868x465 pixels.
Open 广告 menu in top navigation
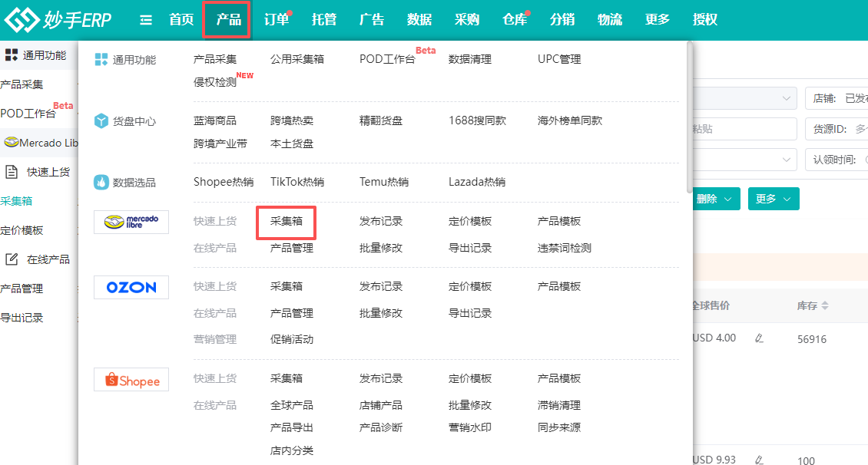pyautogui.click(x=372, y=20)
